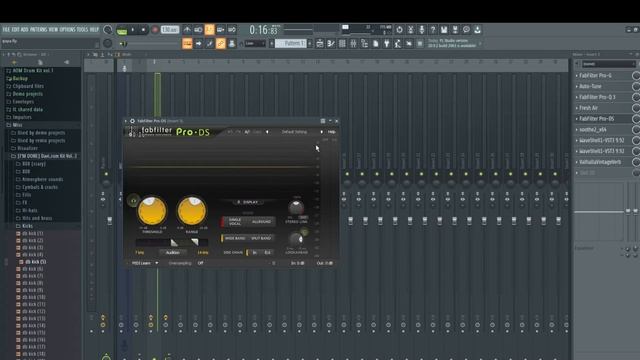Viewport: 640px width, 360px height.
Task: Go to next preset arrow in Pro-DS
Action: coord(321,132)
